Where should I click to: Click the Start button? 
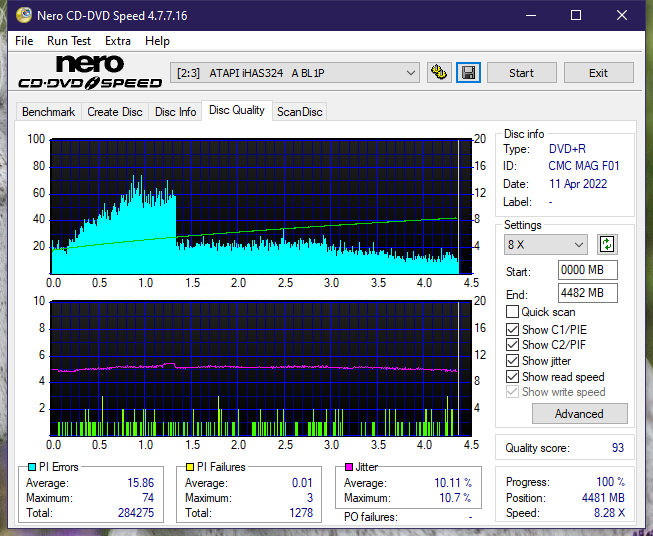(521, 73)
